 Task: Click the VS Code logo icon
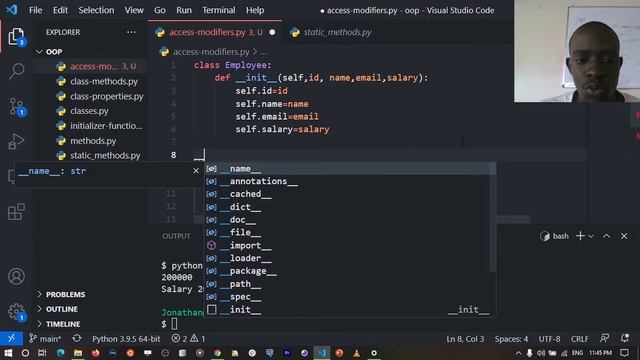[x=11, y=10]
